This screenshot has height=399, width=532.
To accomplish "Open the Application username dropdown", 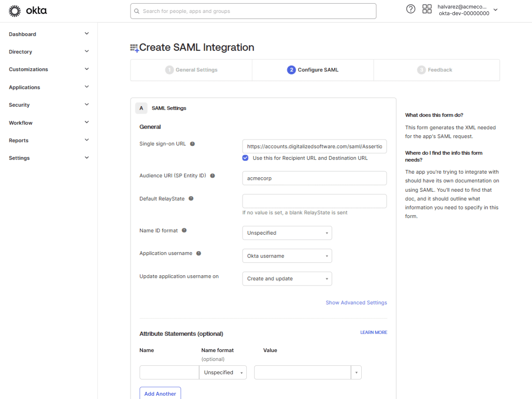I will point(287,256).
